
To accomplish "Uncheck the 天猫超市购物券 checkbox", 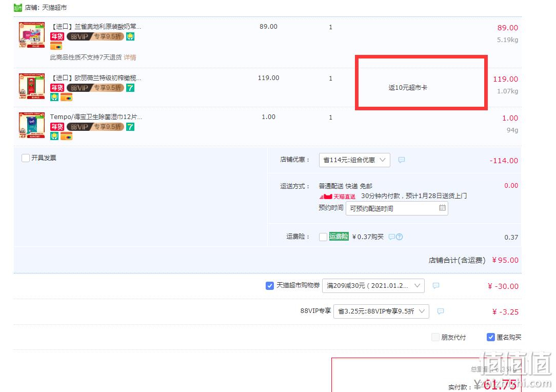I will tap(269, 286).
